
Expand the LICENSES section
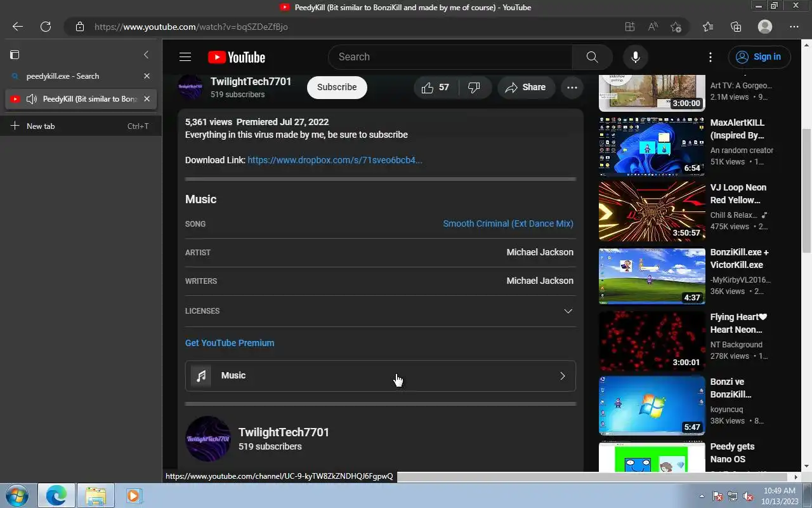[x=381, y=311]
